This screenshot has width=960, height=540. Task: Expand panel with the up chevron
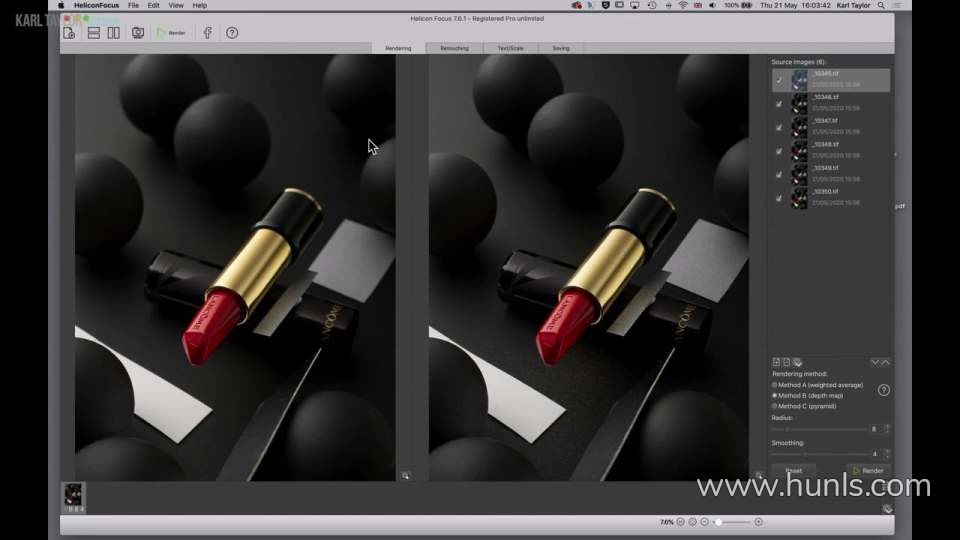pos(885,362)
